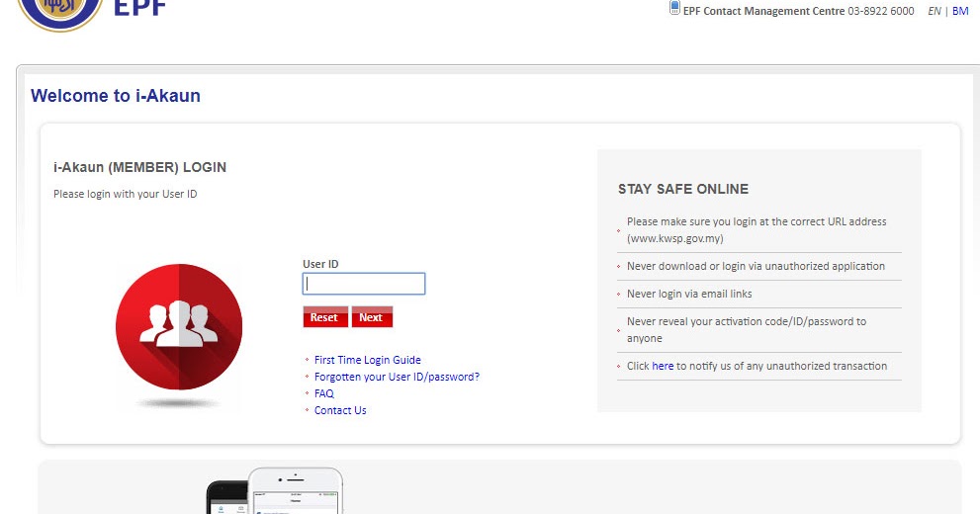Click the phone icon beside Contact Management Centre

point(674,8)
